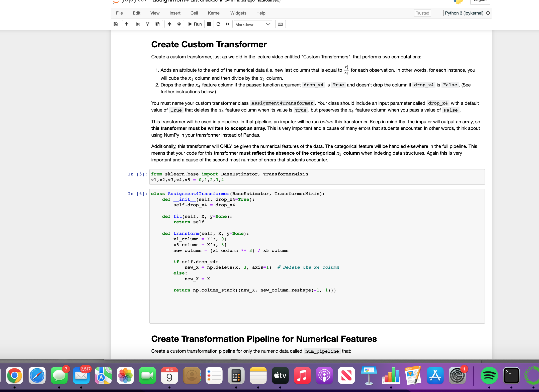Image resolution: width=539 pixels, height=392 pixels.
Task: Interrupt the kernel with the stop icon
Action: (209, 24)
